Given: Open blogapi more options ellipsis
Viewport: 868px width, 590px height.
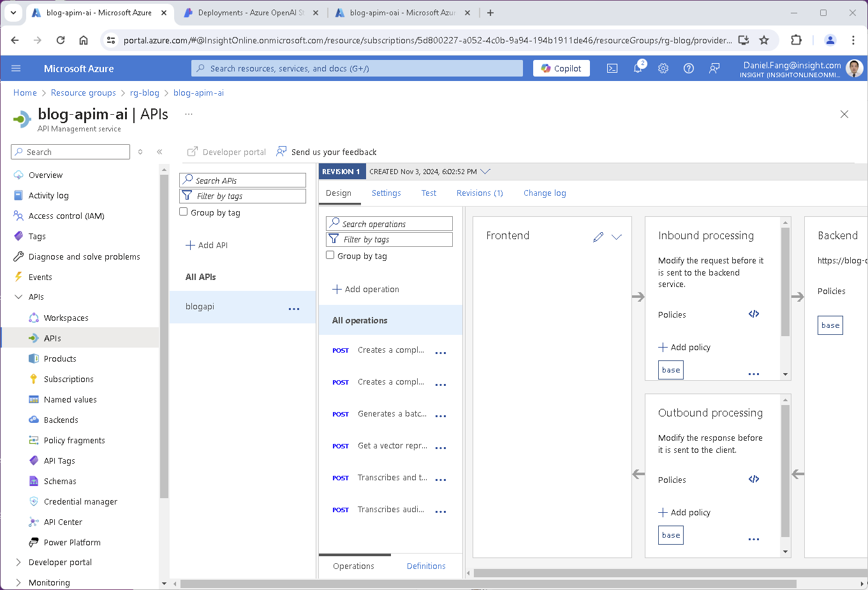Looking at the screenshot, I should point(294,309).
